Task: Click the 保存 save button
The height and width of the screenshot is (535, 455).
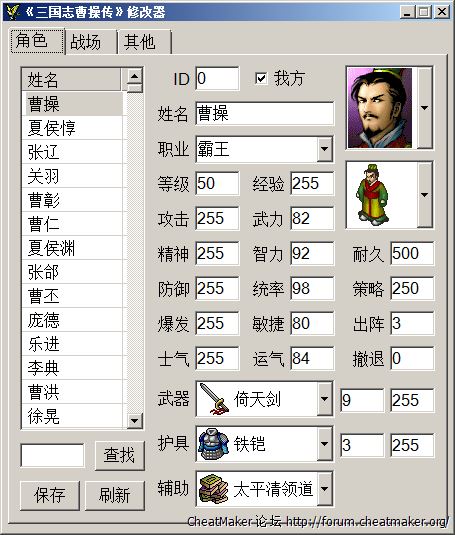Action: (50, 495)
